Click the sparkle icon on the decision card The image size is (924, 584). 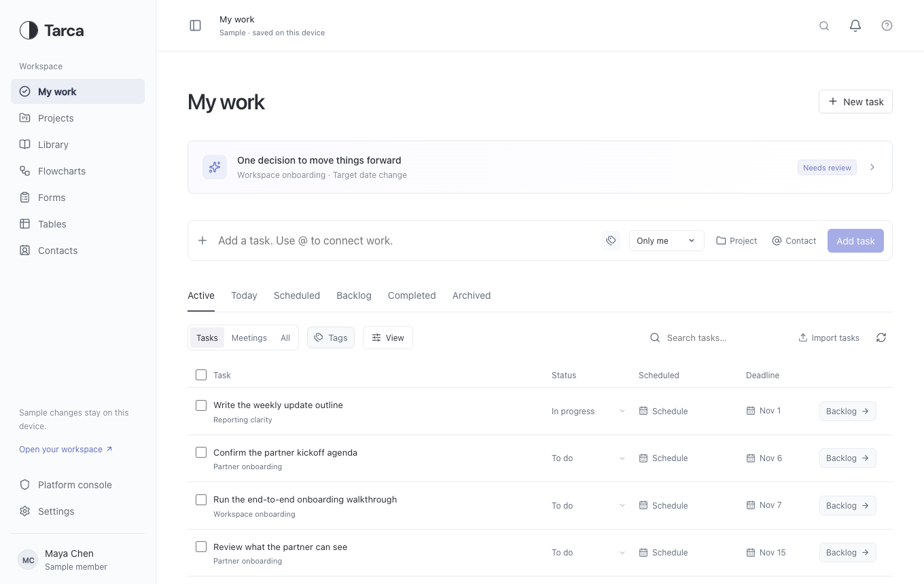click(x=215, y=167)
